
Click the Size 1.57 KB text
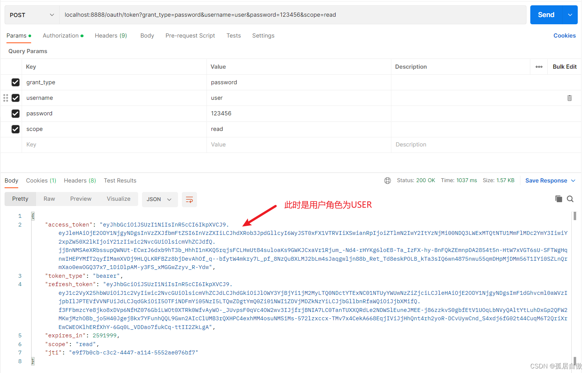click(498, 180)
